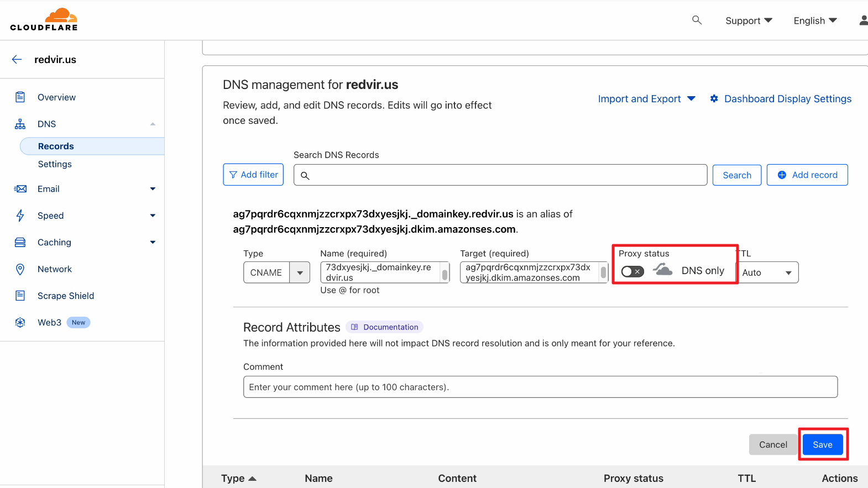Viewport: 868px width, 488px height.
Task: Click the Network location pin icon
Action: coord(20,269)
